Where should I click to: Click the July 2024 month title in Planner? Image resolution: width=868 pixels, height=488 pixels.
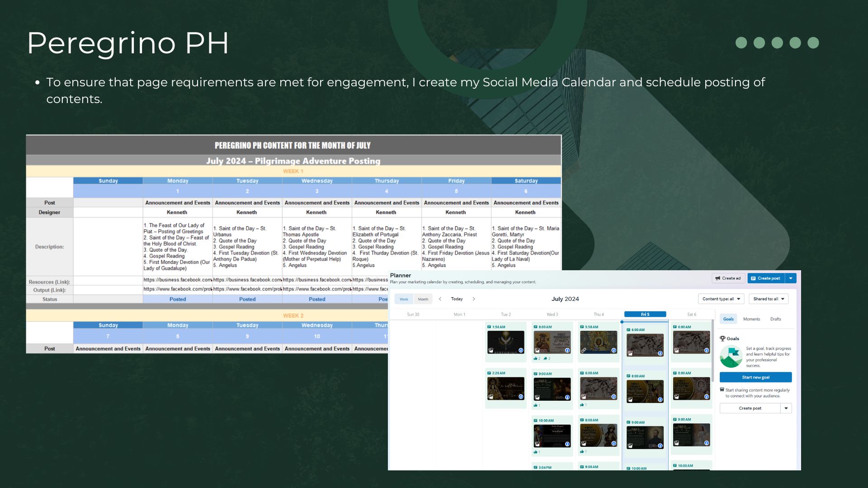pos(565,299)
